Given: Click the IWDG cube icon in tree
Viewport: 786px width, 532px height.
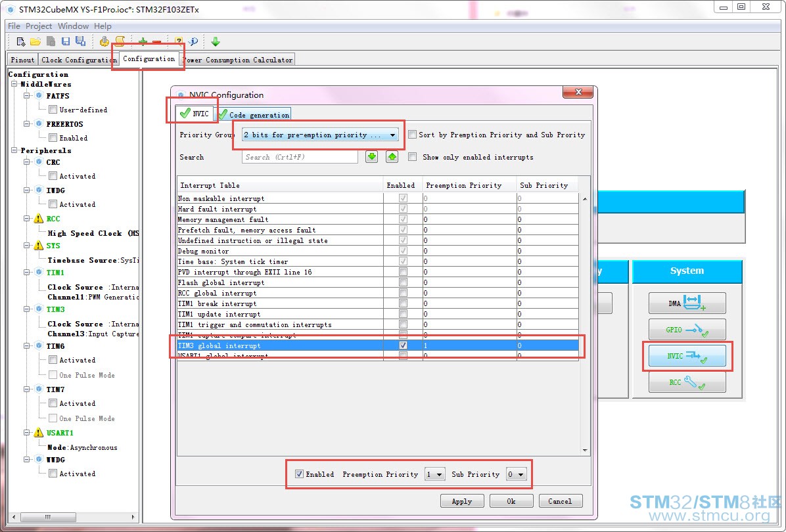Looking at the screenshot, I should 39,190.
